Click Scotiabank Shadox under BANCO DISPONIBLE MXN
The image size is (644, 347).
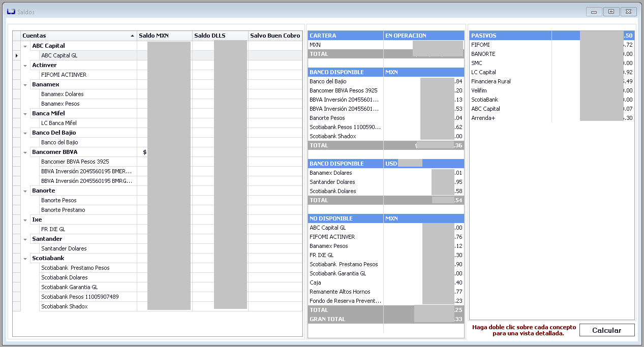[386, 136]
